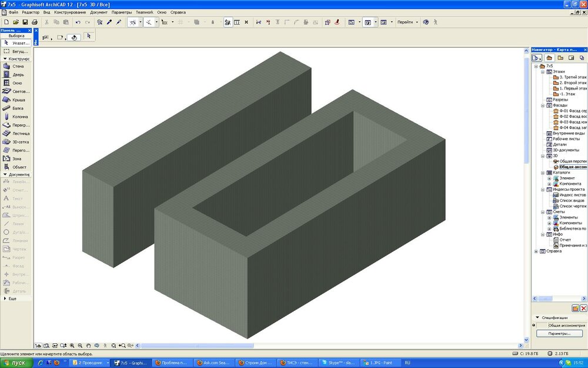
Task: Open the Windows пуск Start button
Action: (x=15, y=363)
